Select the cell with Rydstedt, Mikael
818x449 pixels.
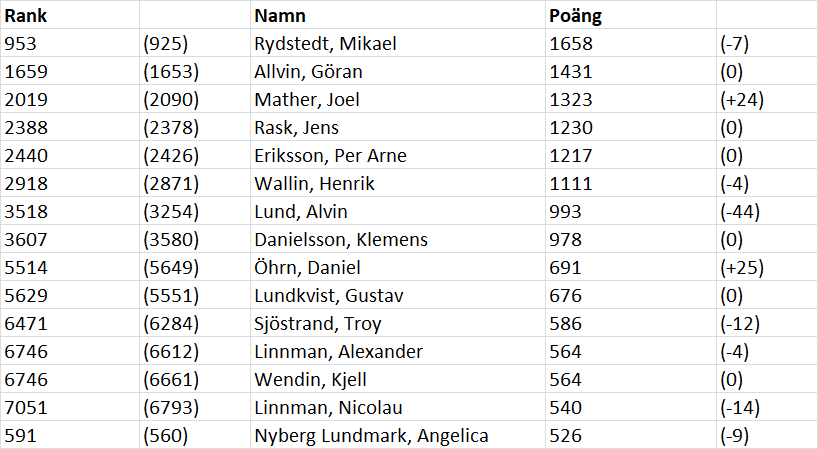click(325, 44)
